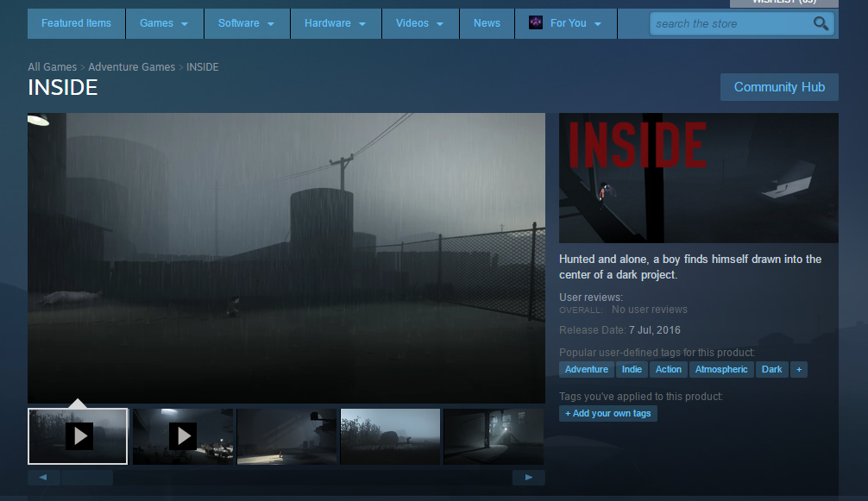This screenshot has width=868, height=501.
Task: Select the Adventure tag
Action: click(x=586, y=369)
